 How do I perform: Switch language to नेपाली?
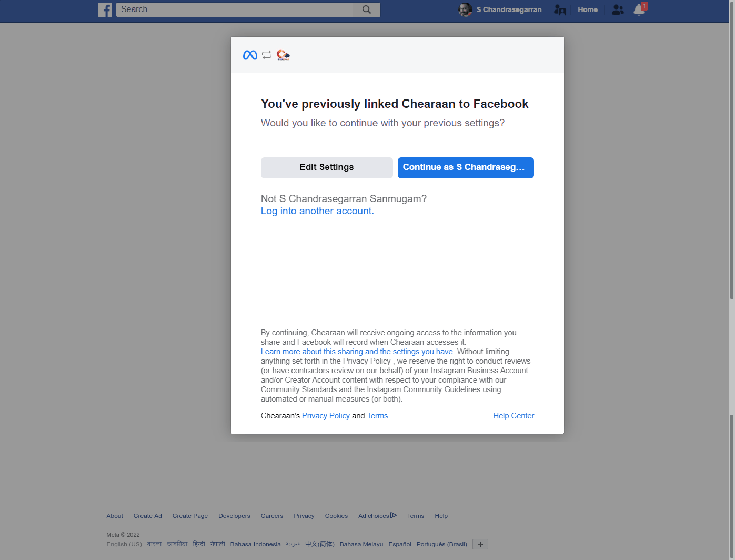(218, 544)
